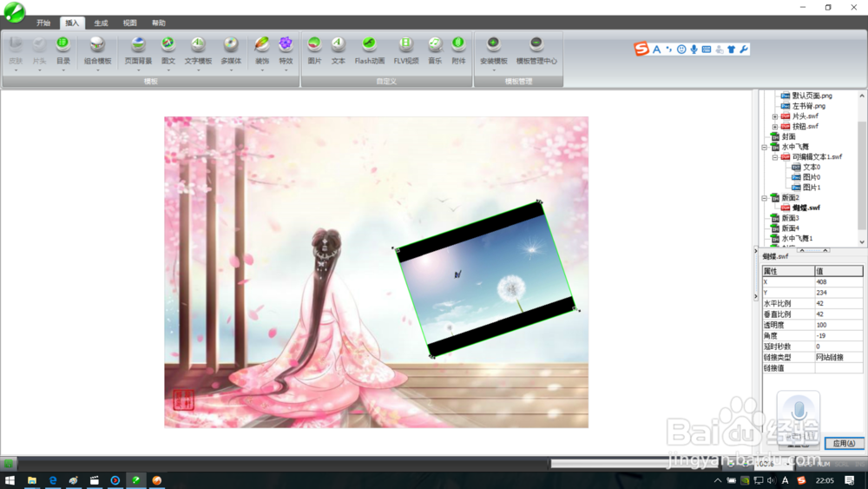Open the 视图 tab
The height and width of the screenshot is (489, 868).
click(x=129, y=23)
